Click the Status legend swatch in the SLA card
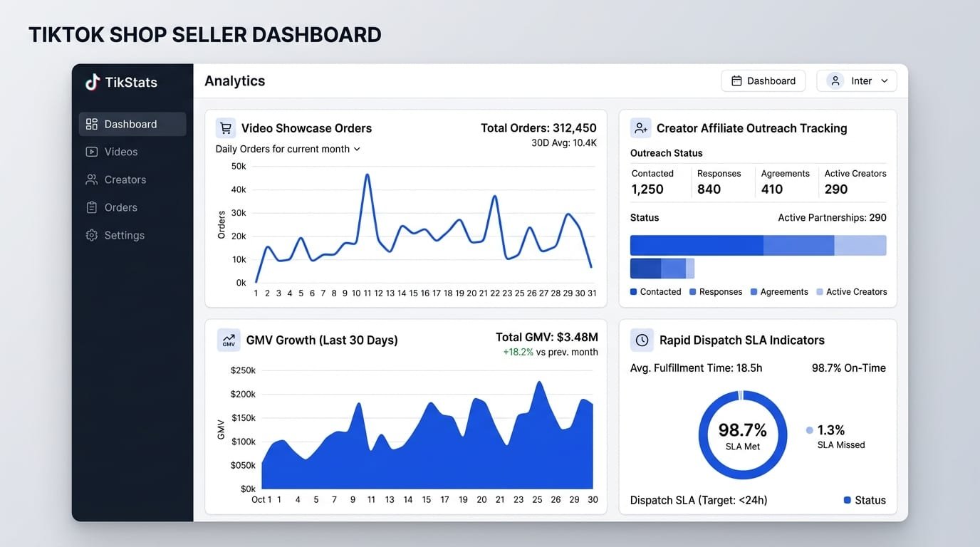 tap(848, 501)
